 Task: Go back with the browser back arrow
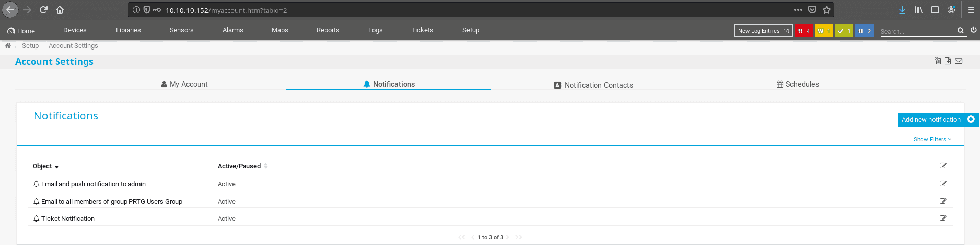(x=10, y=10)
